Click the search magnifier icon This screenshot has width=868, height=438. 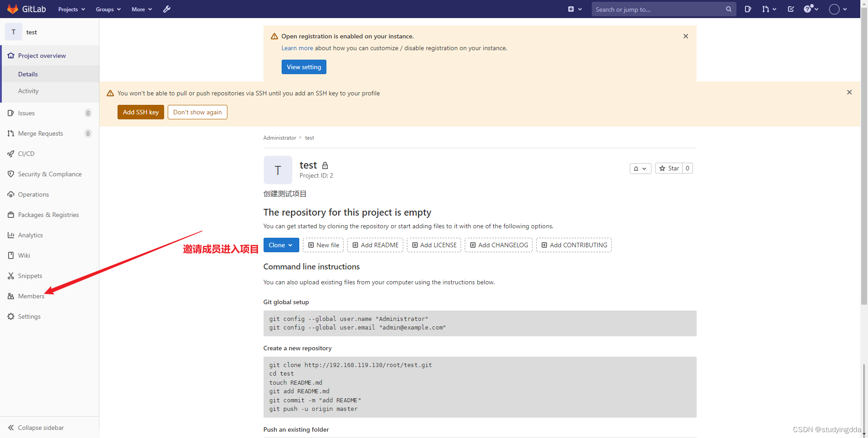[728, 9]
